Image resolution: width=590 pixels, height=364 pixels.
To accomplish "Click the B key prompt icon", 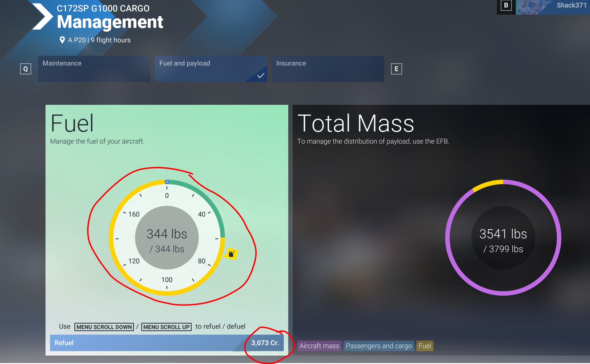I will (x=506, y=6).
